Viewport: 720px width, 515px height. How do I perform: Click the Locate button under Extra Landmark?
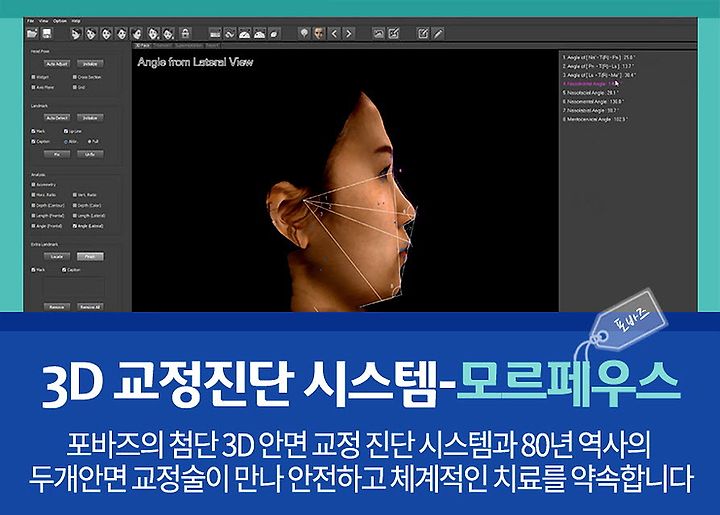57,257
